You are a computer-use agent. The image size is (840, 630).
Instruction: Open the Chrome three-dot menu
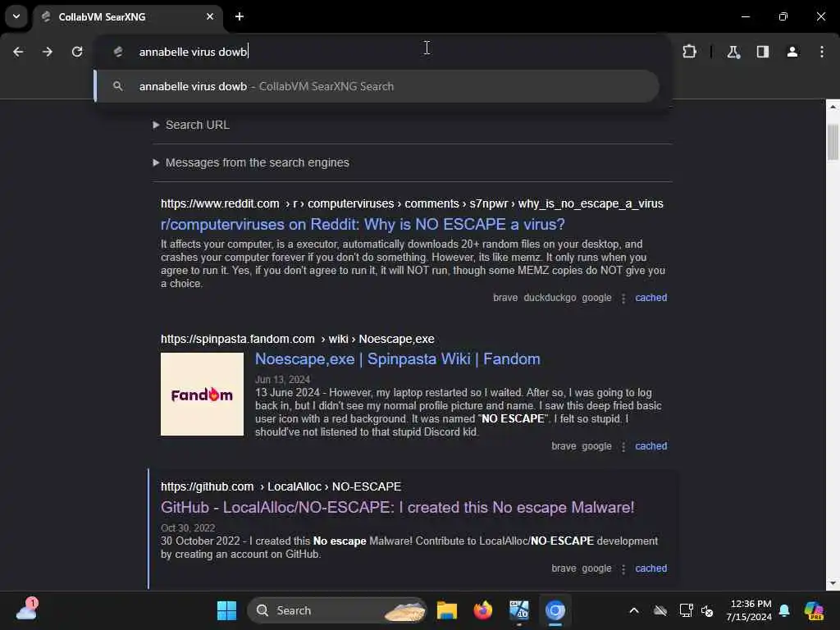click(x=822, y=52)
